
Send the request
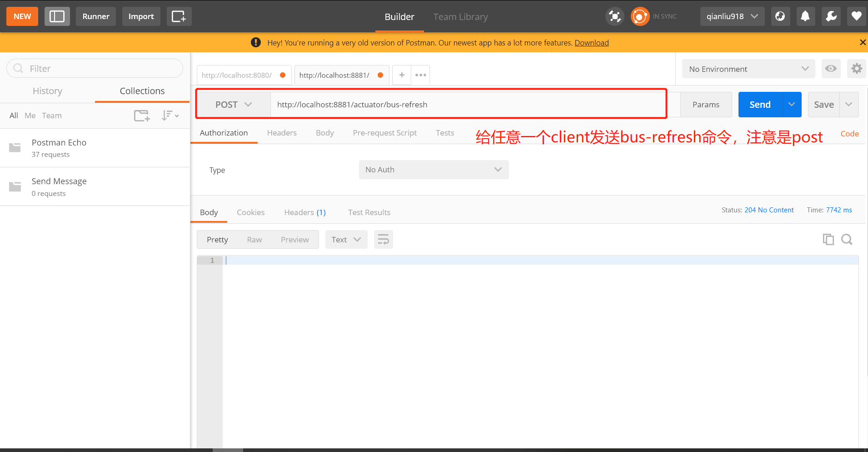[x=760, y=105]
